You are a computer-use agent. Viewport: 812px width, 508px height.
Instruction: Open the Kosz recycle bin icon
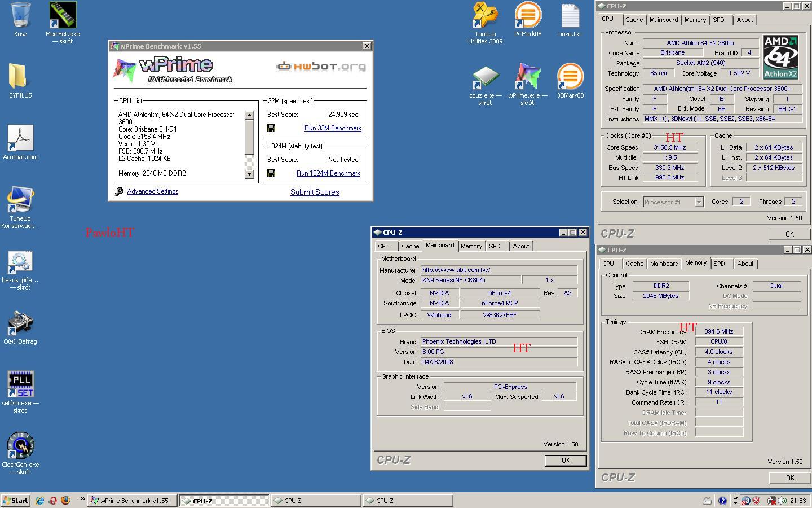(20, 15)
